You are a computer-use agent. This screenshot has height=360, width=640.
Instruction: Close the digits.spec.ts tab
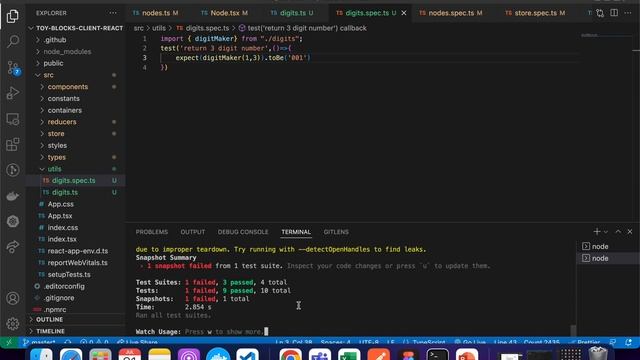(404, 13)
